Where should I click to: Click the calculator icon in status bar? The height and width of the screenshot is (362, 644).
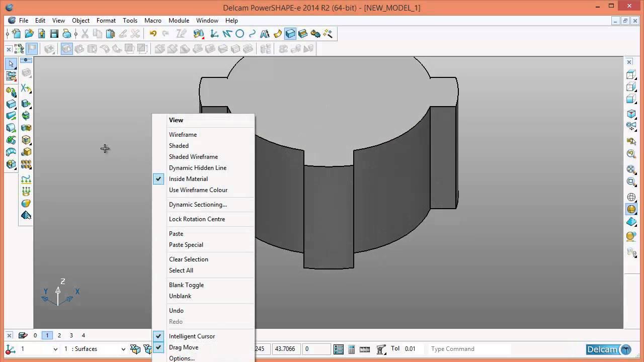(351, 349)
